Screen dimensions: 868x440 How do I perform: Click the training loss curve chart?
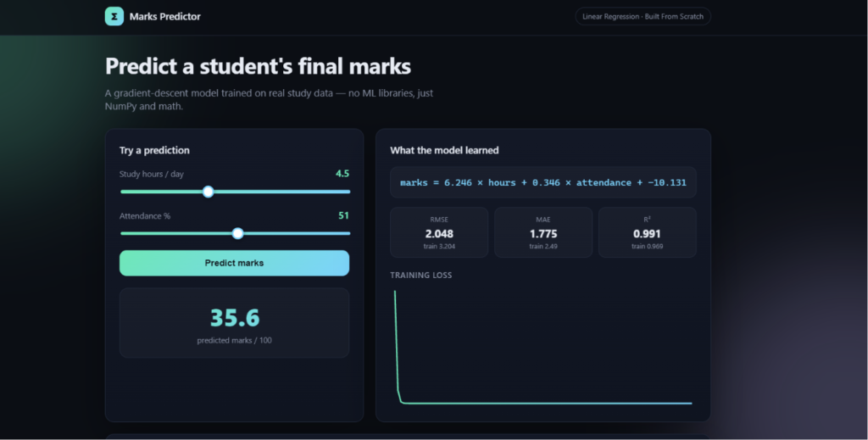coord(543,347)
